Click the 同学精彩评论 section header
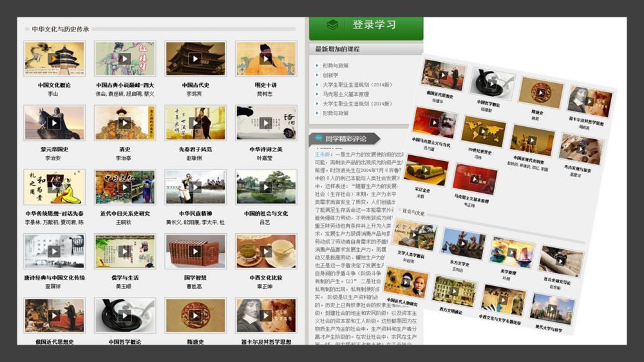 tap(346, 138)
